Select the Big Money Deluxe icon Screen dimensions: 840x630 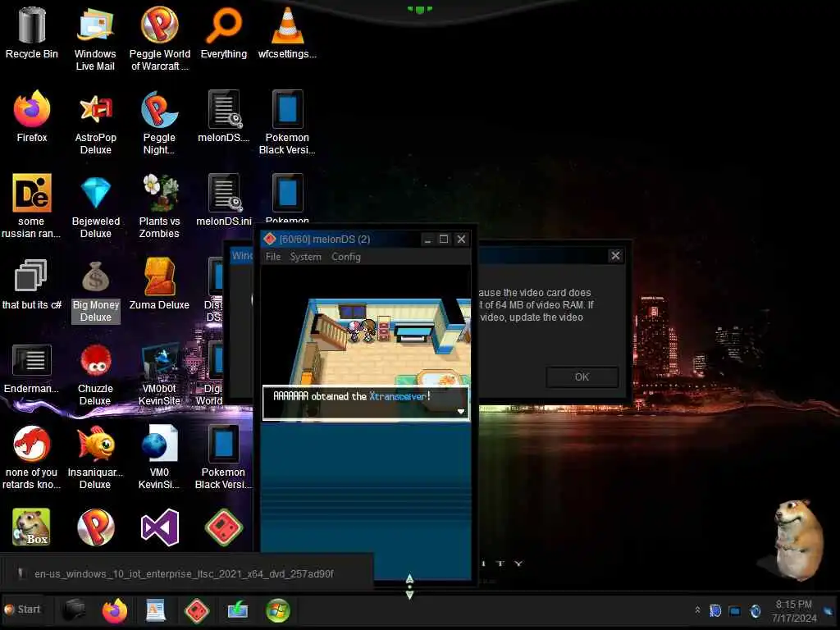[95, 290]
